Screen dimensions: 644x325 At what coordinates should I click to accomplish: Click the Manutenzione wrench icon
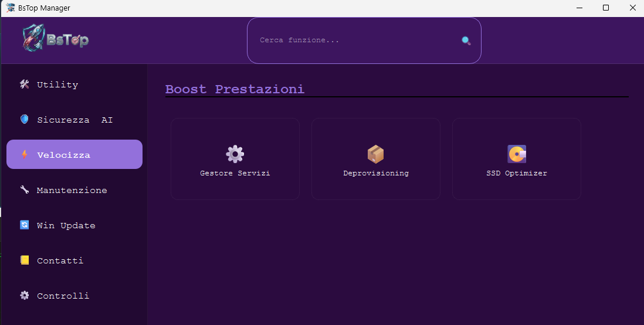24,190
